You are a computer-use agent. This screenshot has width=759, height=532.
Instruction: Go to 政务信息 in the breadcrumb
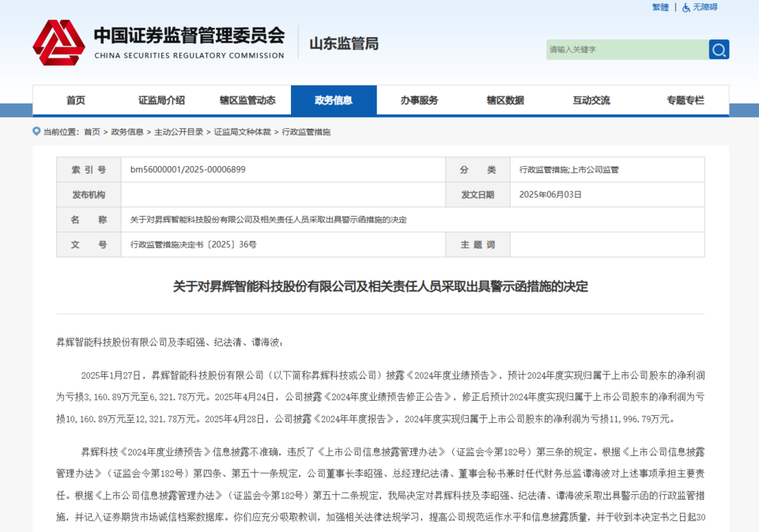pyautogui.click(x=127, y=132)
